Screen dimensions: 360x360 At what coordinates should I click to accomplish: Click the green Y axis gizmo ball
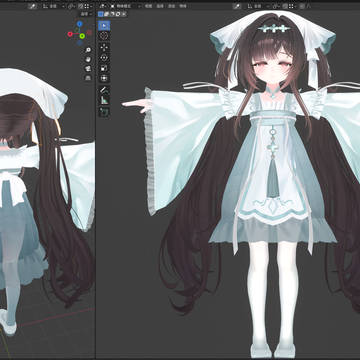82,36
